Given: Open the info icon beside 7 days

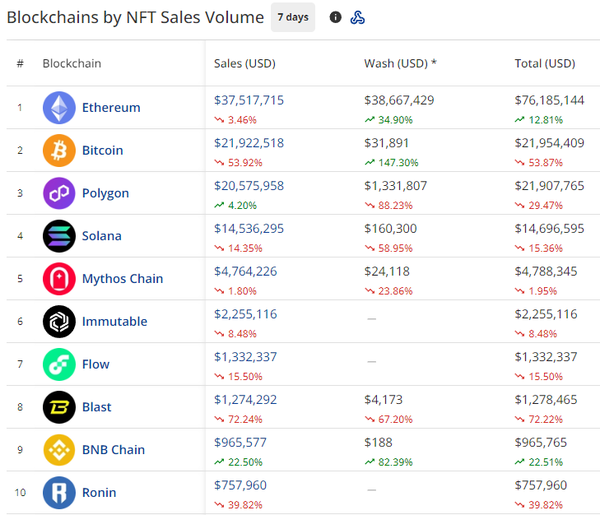Looking at the screenshot, I should pos(335,17).
